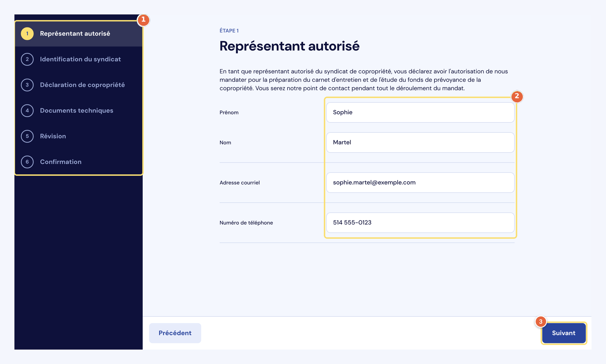Click the Adresse courriel label text

(240, 182)
